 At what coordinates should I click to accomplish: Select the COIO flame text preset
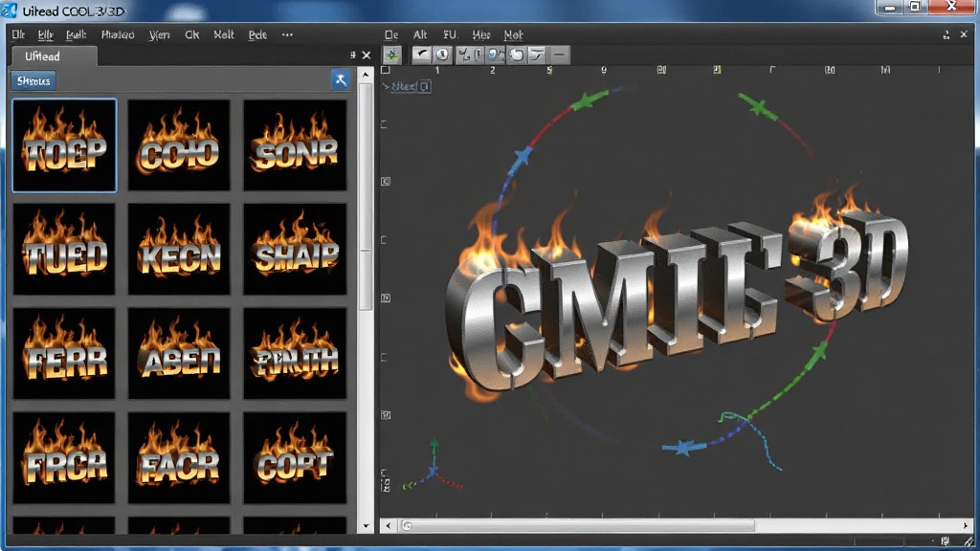click(x=179, y=145)
